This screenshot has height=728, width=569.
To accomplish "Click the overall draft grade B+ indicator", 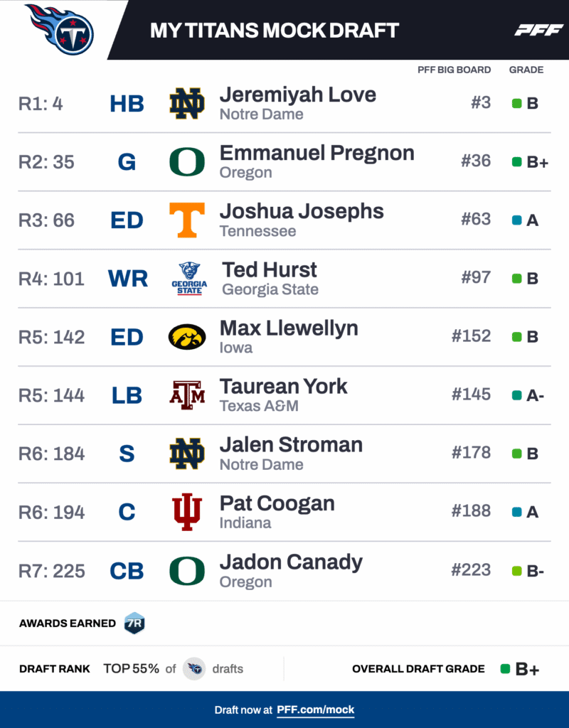I will (520, 669).
